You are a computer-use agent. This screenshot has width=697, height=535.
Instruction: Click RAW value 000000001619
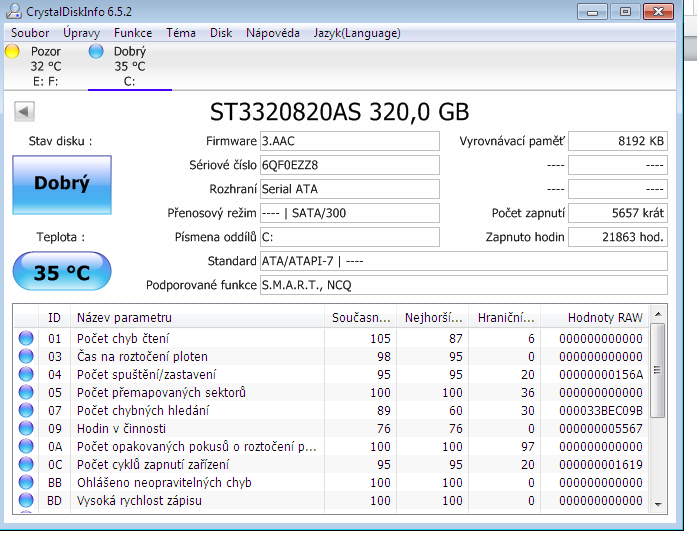601,464
